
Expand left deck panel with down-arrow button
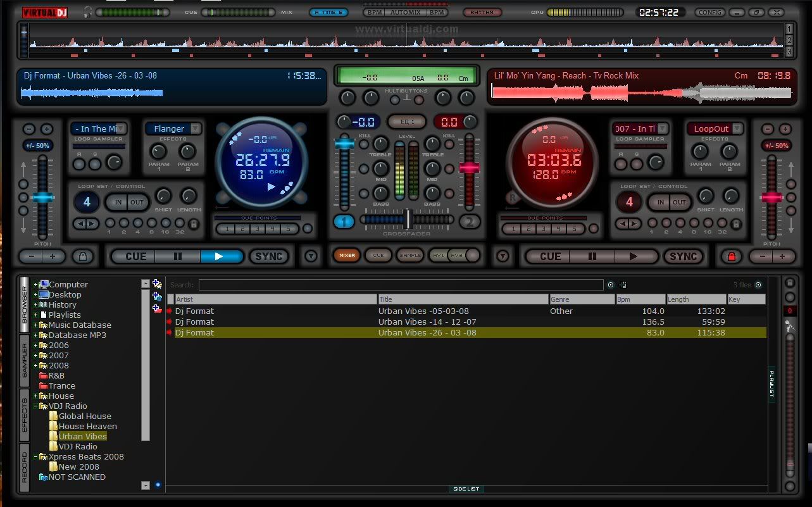coord(311,256)
